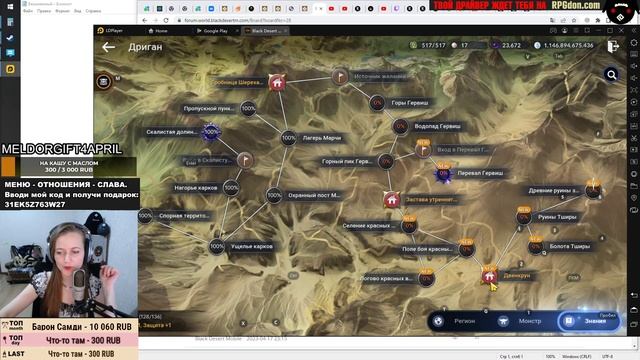The height and width of the screenshot is (360, 640).
Task: Open the map search magnifier icon
Action: (611, 75)
